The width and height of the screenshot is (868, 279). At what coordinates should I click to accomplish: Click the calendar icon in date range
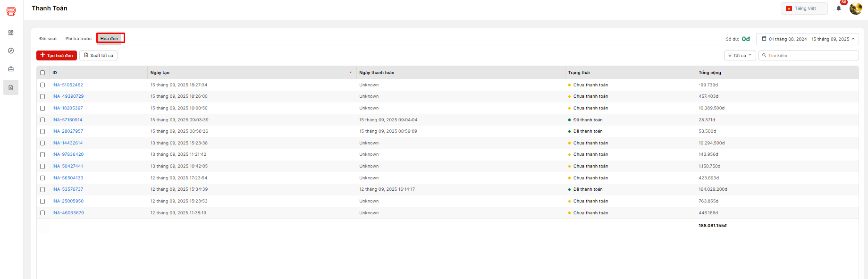(x=764, y=39)
